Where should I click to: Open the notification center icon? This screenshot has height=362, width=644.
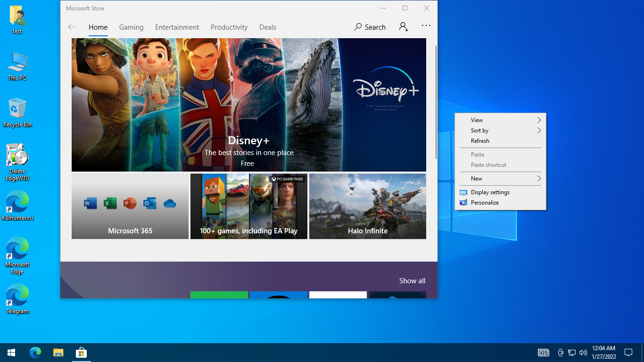point(628,353)
